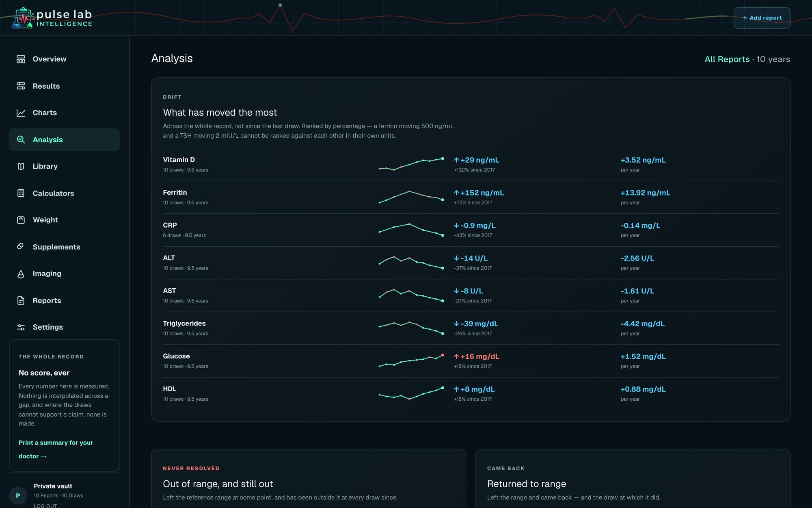Click the Settings sliders icon
Image resolution: width=812 pixels, height=508 pixels.
point(21,328)
